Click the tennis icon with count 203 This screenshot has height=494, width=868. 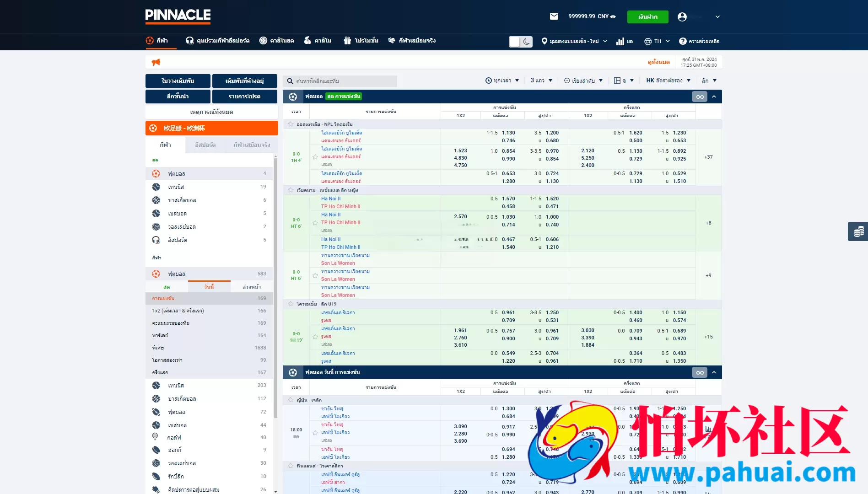[x=156, y=385]
